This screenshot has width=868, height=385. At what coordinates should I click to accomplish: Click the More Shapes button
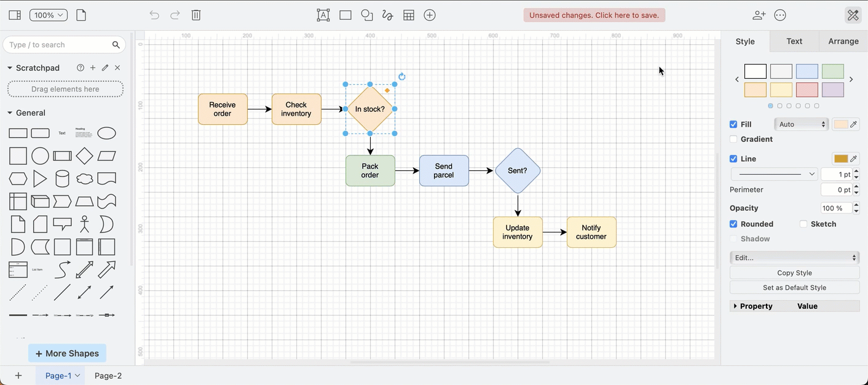click(x=66, y=353)
